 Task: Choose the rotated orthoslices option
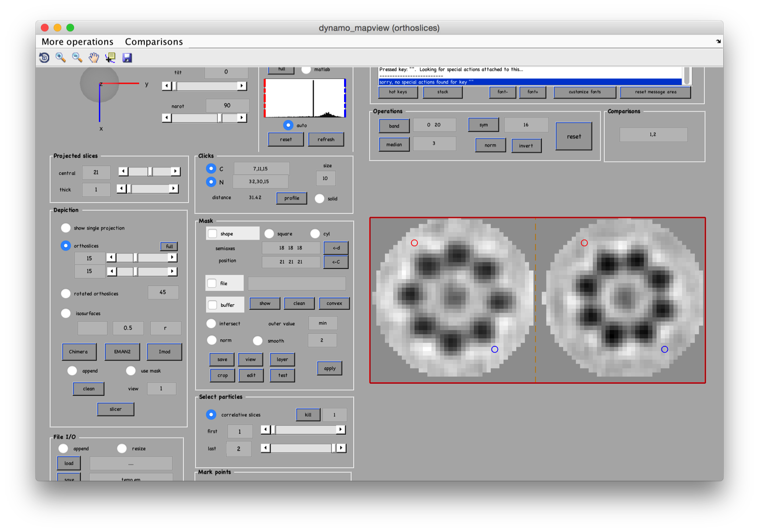click(x=66, y=294)
